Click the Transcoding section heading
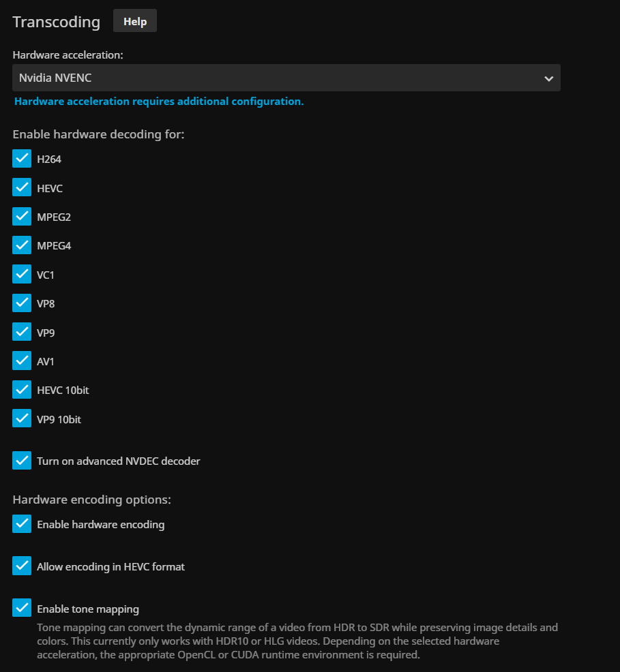This screenshot has height=672, width=620. (57, 22)
